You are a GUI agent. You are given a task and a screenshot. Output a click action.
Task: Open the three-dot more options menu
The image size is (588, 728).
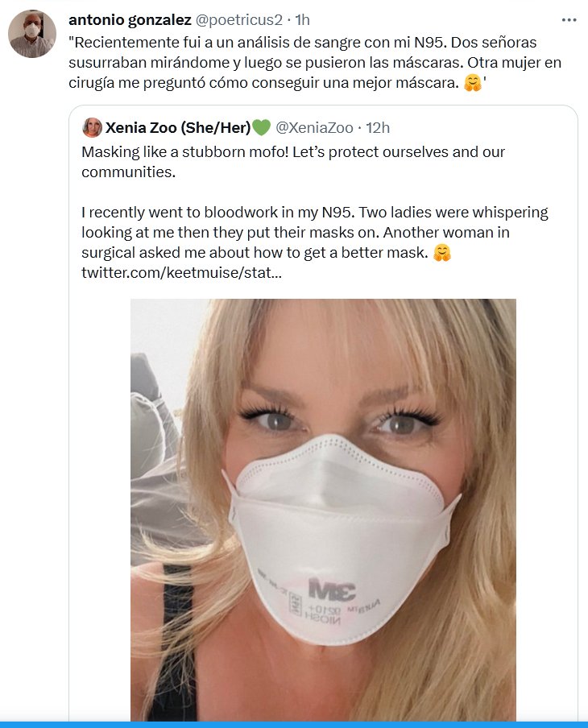pyautogui.click(x=569, y=21)
